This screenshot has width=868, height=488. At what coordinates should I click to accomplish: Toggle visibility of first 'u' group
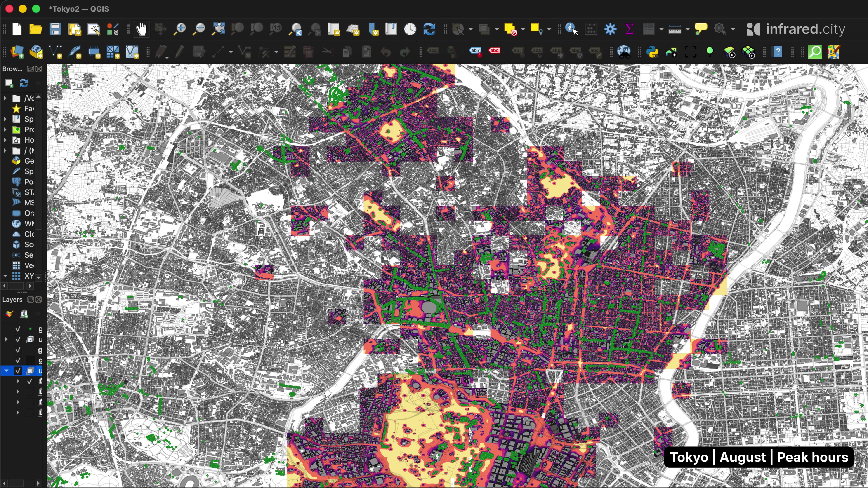[18, 340]
